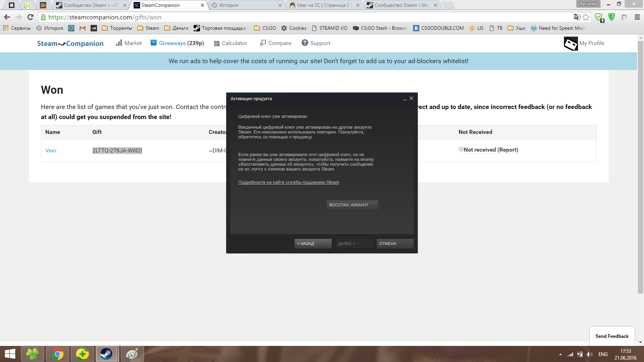Open the Cookies bookmark
The height and width of the screenshot is (362, 644).
point(294,28)
